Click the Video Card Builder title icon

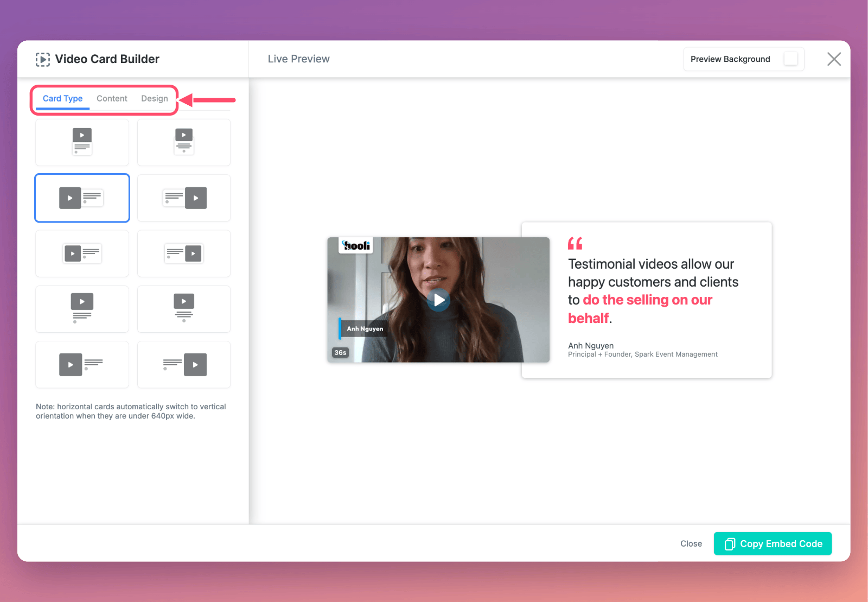43,59
